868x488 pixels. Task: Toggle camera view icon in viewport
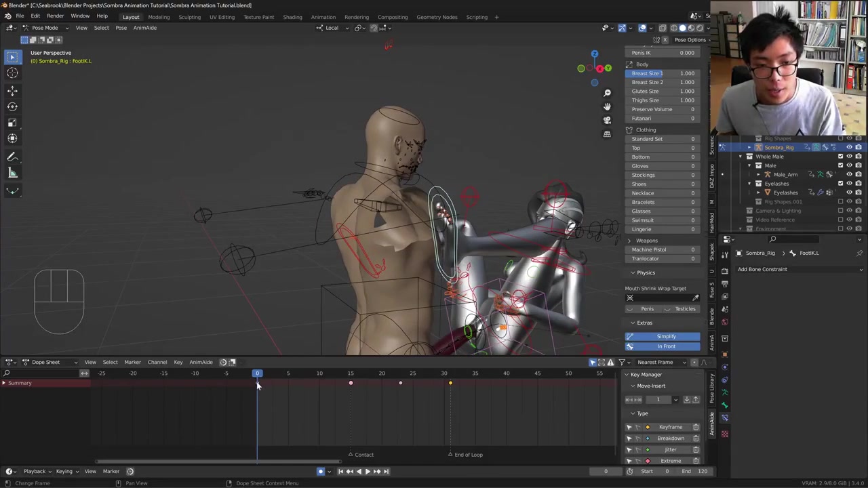[x=607, y=120]
